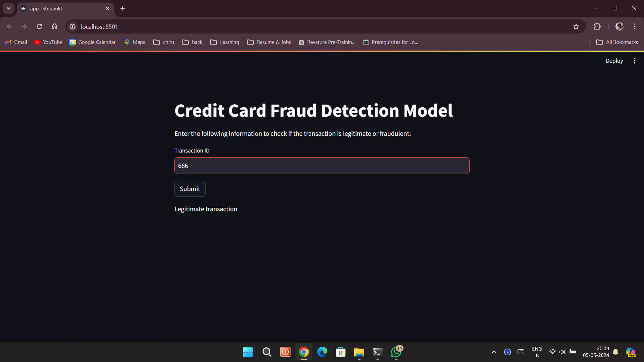Open the hack bookmark folder

[192, 42]
